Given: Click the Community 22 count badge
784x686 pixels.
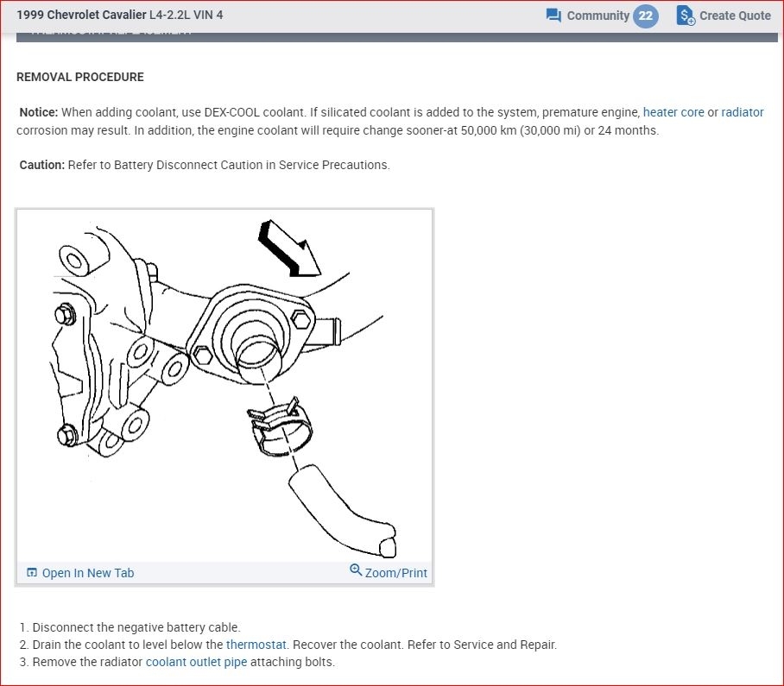Looking at the screenshot, I should click(646, 16).
